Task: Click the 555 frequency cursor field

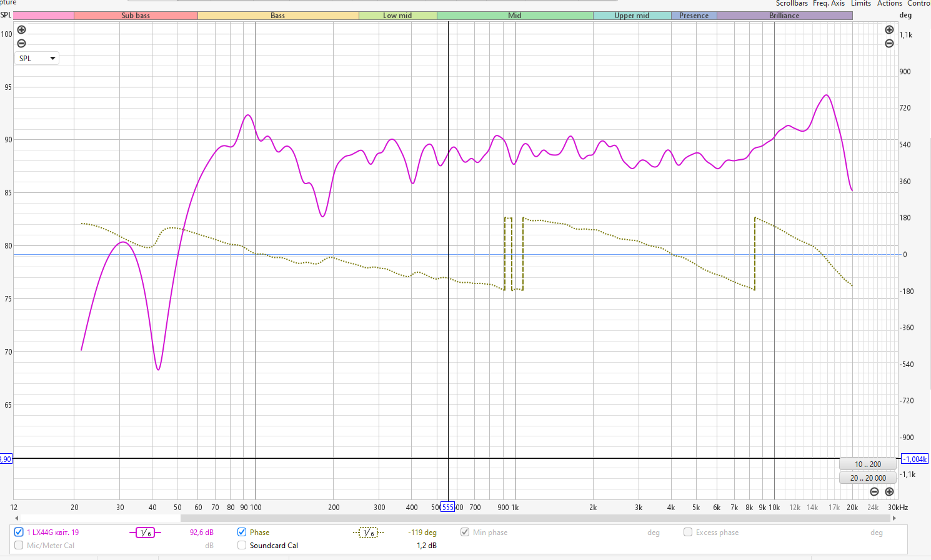Action: tap(448, 507)
